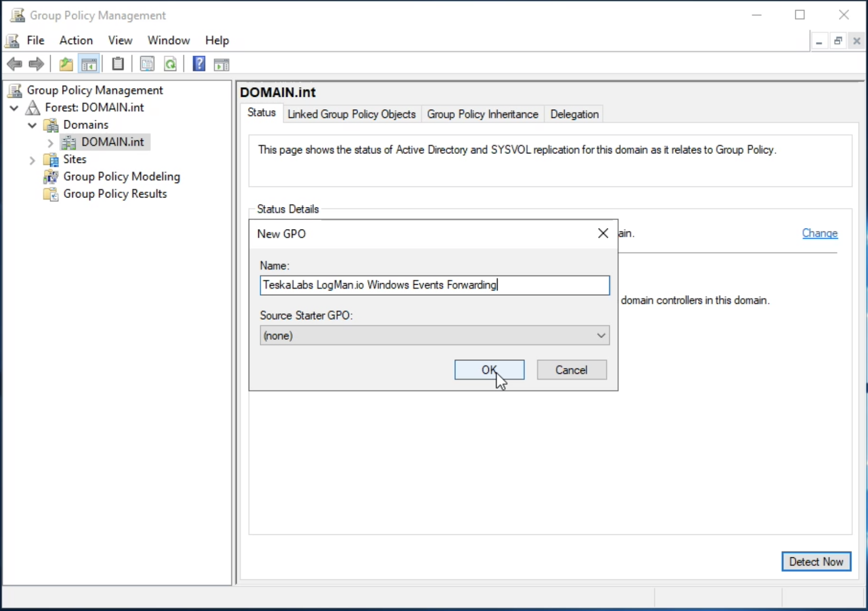Viewport: 868px width, 611px height.
Task: Click the Refresh toolbar icon
Action: coord(170,64)
